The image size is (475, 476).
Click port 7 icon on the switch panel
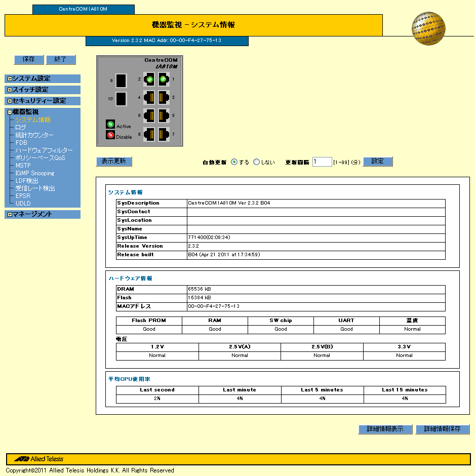click(164, 134)
